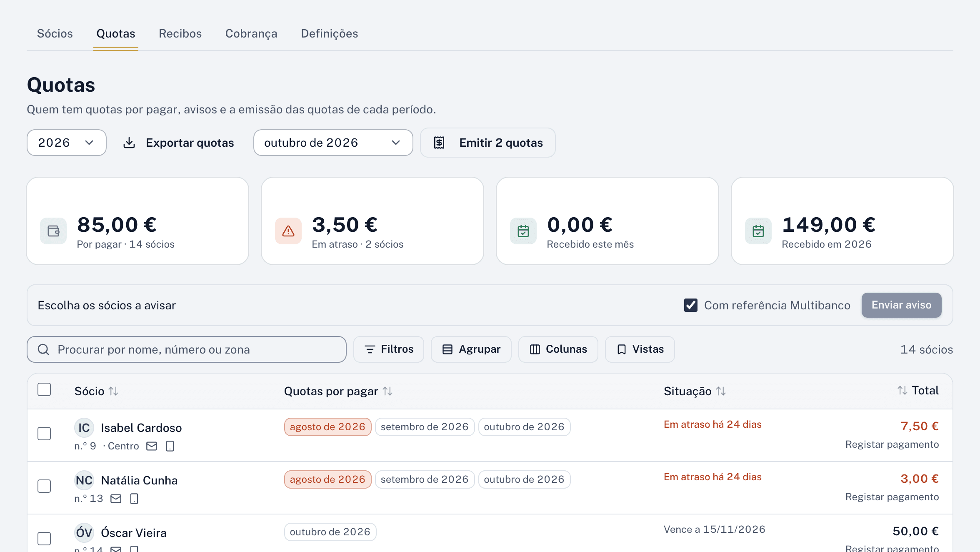Click the warning triangle icon in the Em atraso card

point(288,231)
